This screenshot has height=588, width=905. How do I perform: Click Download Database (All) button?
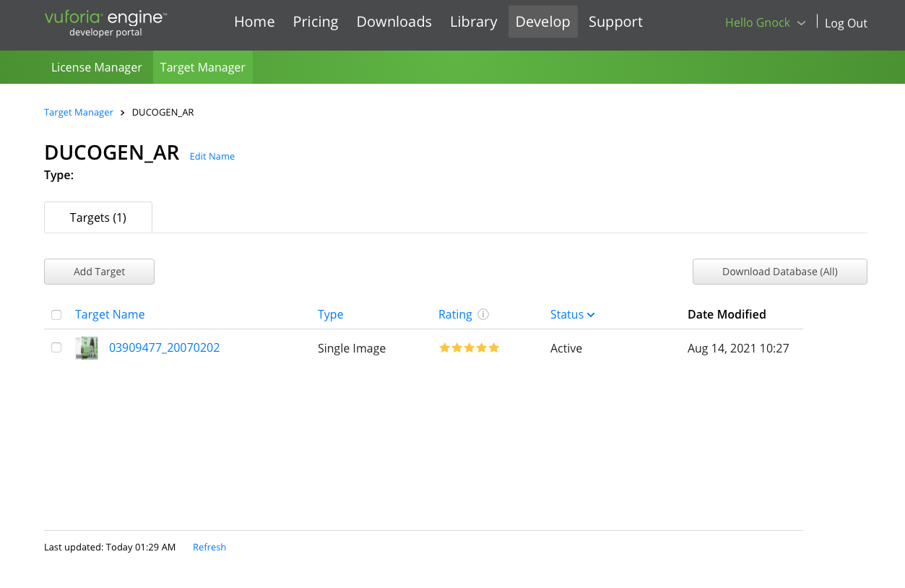coord(780,272)
